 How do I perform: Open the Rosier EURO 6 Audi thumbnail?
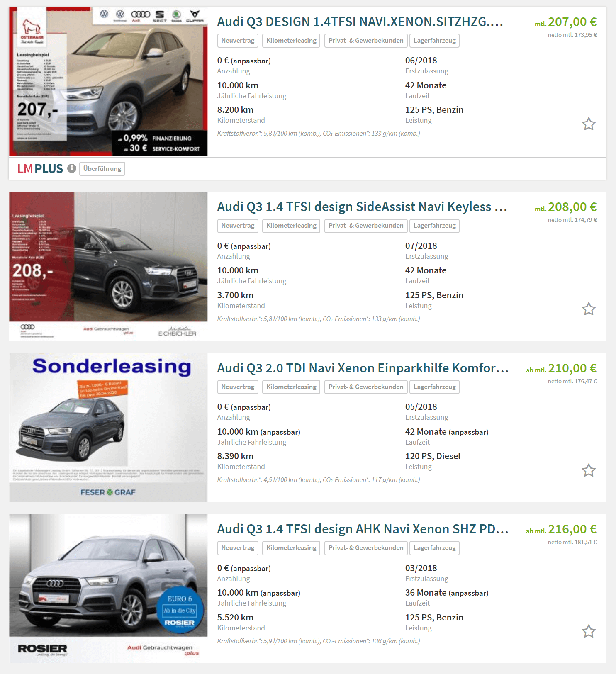(108, 589)
